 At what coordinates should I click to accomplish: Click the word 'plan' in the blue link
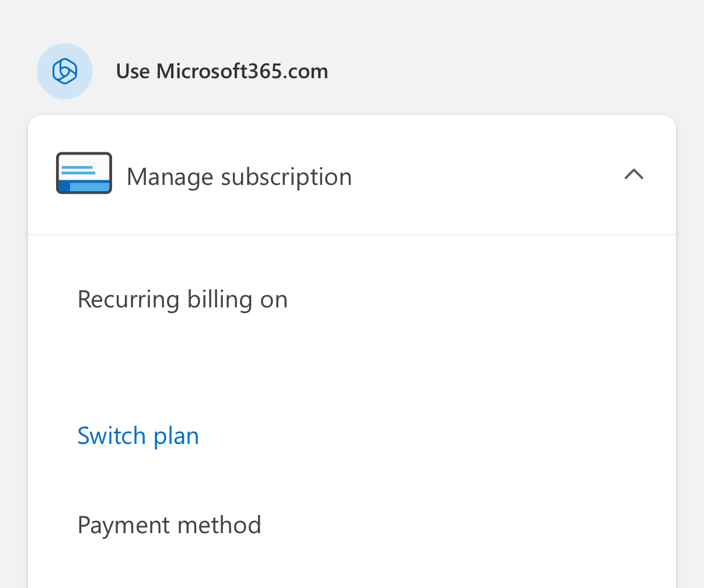[x=176, y=436]
